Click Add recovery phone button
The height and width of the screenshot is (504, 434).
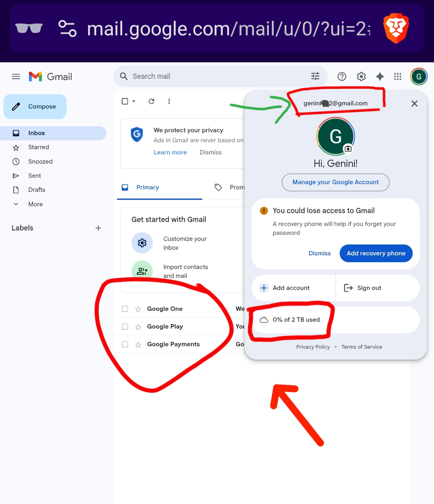pos(376,253)
